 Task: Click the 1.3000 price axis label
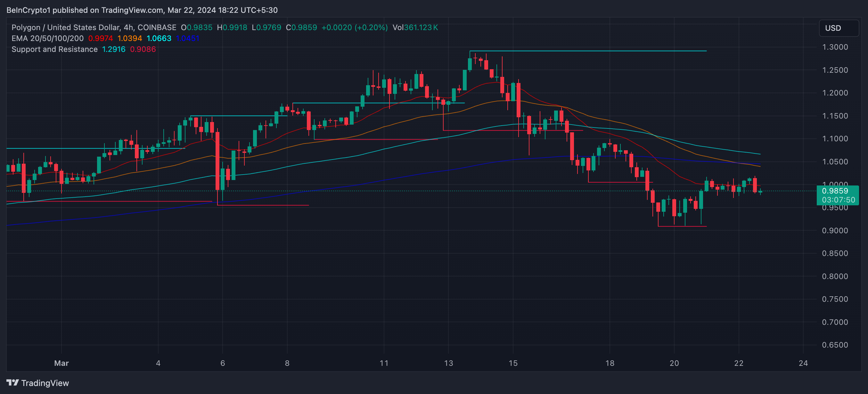(835, 47)
